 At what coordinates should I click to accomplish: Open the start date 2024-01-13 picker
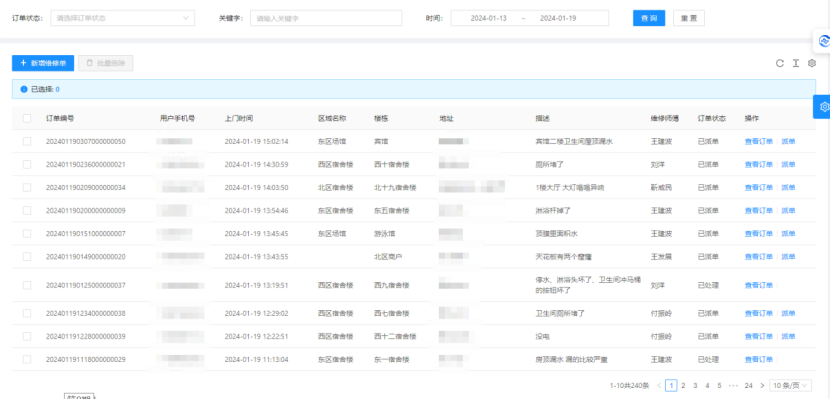point(489,18)
